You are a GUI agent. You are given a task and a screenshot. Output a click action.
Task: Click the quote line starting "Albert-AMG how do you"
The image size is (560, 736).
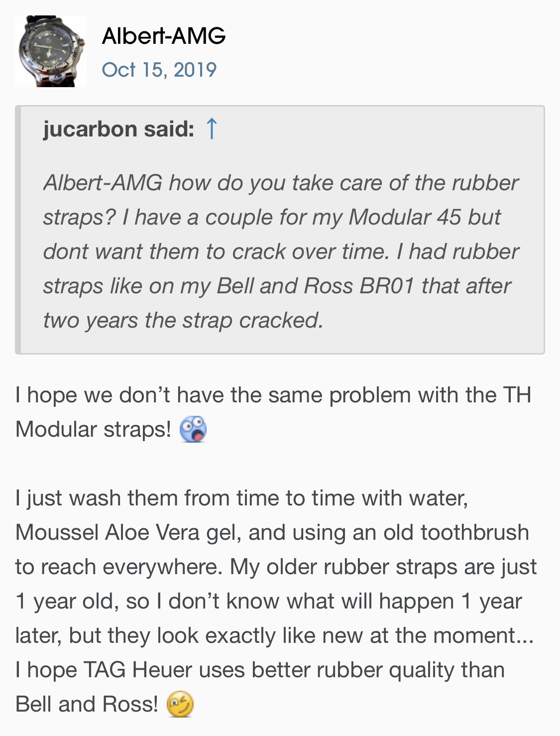tap(281, 183)
